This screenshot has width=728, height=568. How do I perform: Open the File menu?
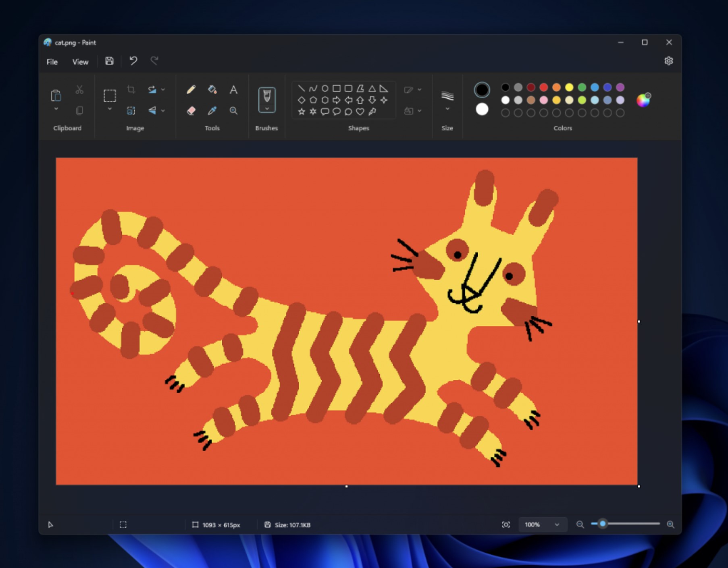click(x=52, y=62)
